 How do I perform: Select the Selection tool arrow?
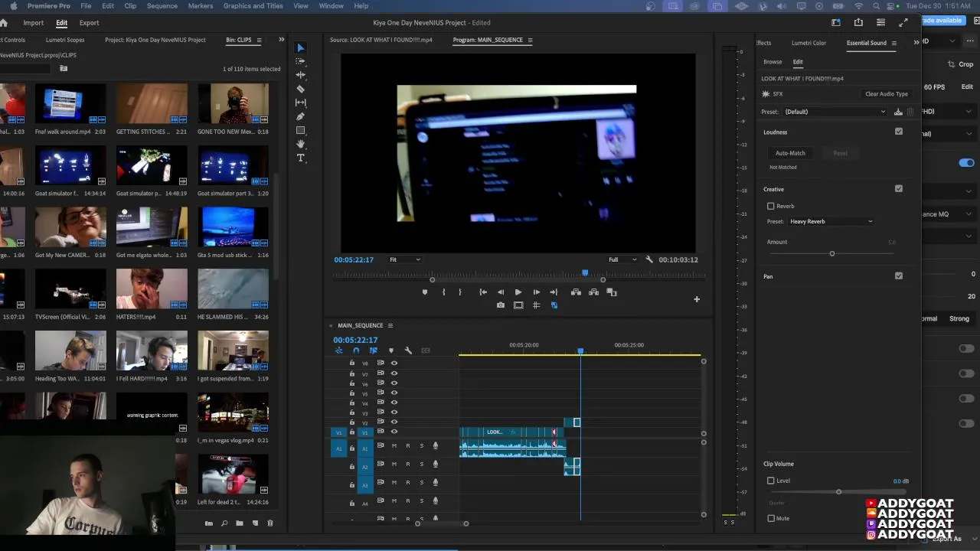300,47
